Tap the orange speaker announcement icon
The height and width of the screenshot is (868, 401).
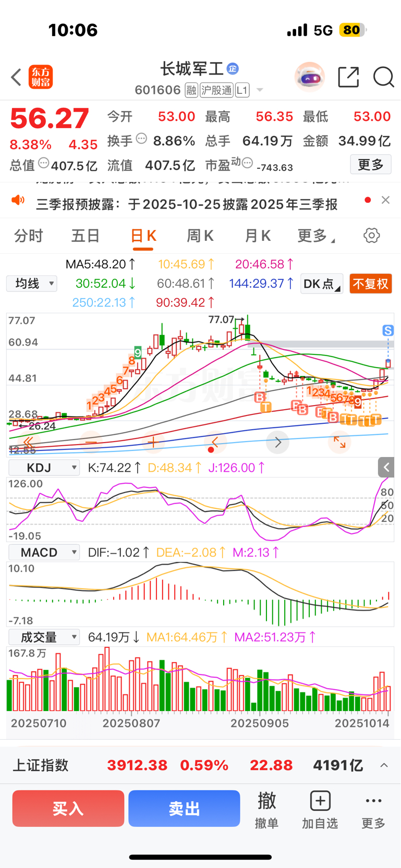click(x=18, y=200)
